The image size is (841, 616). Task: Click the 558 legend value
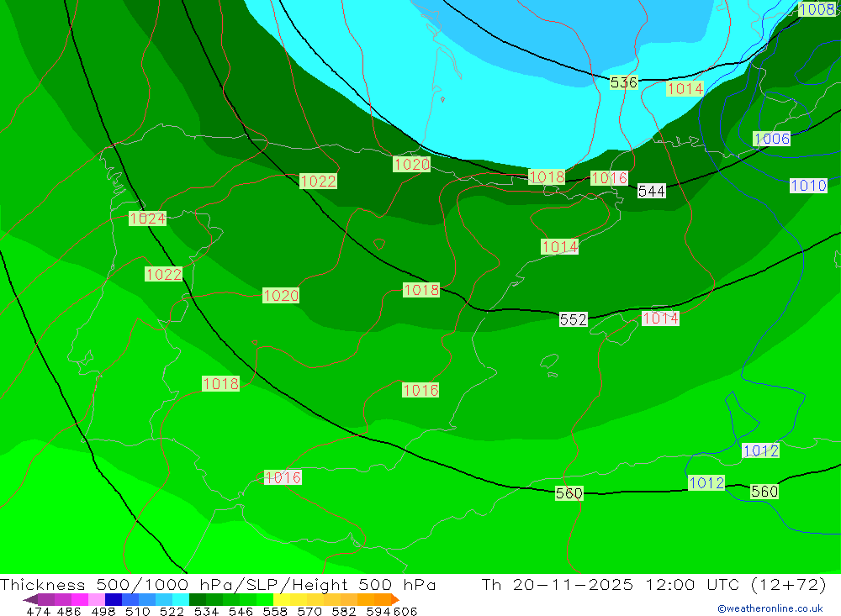point(275,611)
